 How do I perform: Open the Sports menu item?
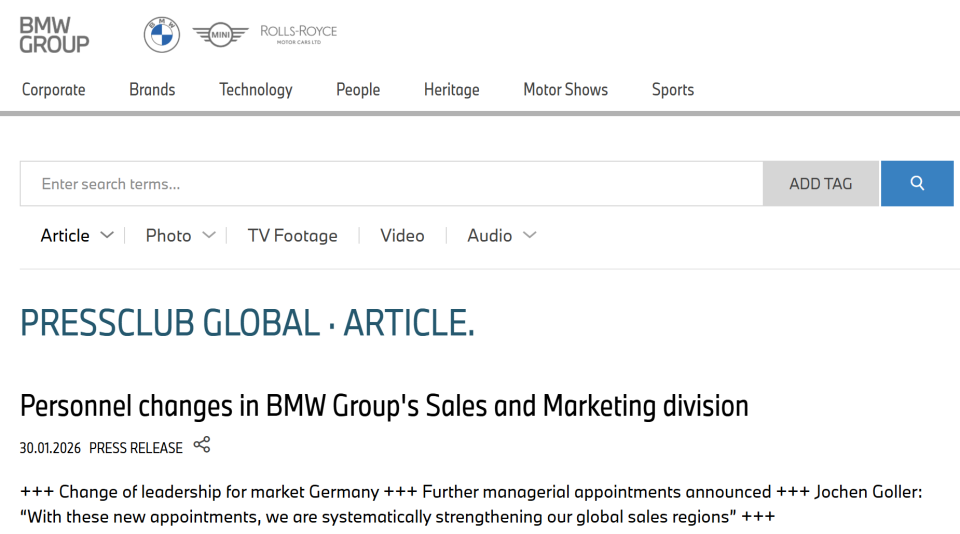673,90
